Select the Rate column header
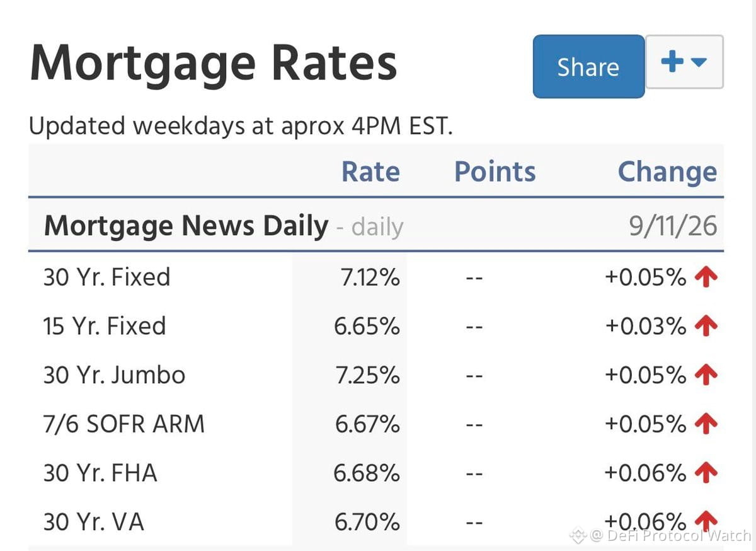The width and height of the screenshot is (756, 551). 370,171
